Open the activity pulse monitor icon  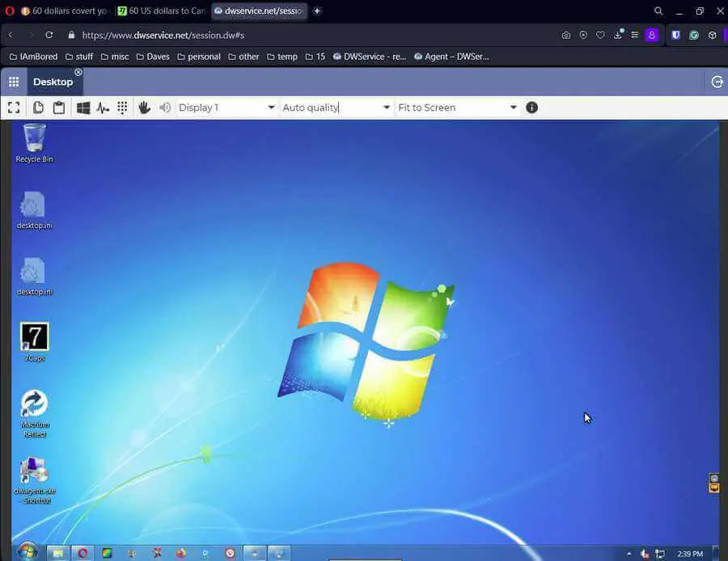(x=103, y=108)
